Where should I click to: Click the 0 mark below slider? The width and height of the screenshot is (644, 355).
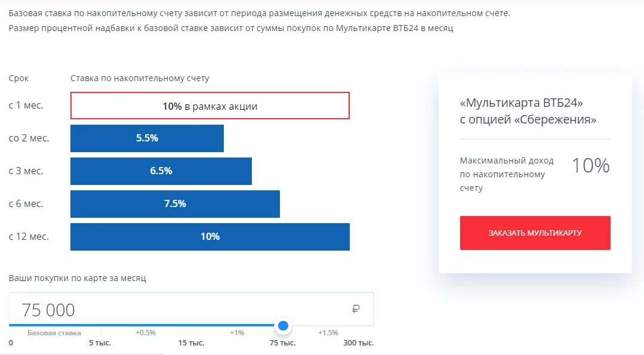(x=11, y=343)
